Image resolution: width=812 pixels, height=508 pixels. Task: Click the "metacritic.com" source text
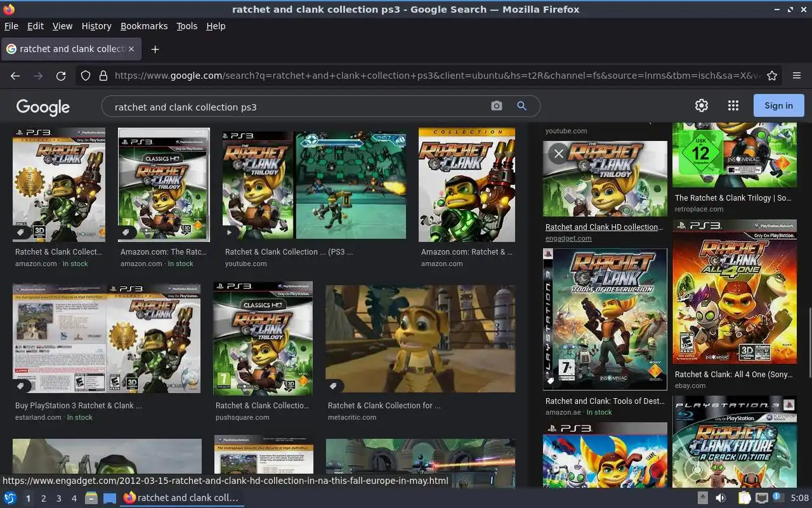click(x=352, y=417)
